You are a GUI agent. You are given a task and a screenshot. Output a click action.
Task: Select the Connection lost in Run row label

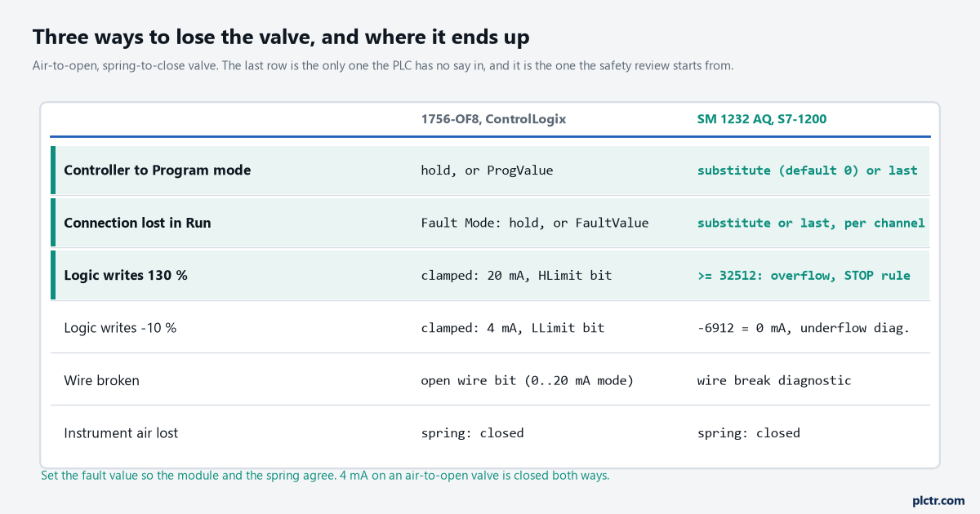pyautogui.click(x=137, y=223)
